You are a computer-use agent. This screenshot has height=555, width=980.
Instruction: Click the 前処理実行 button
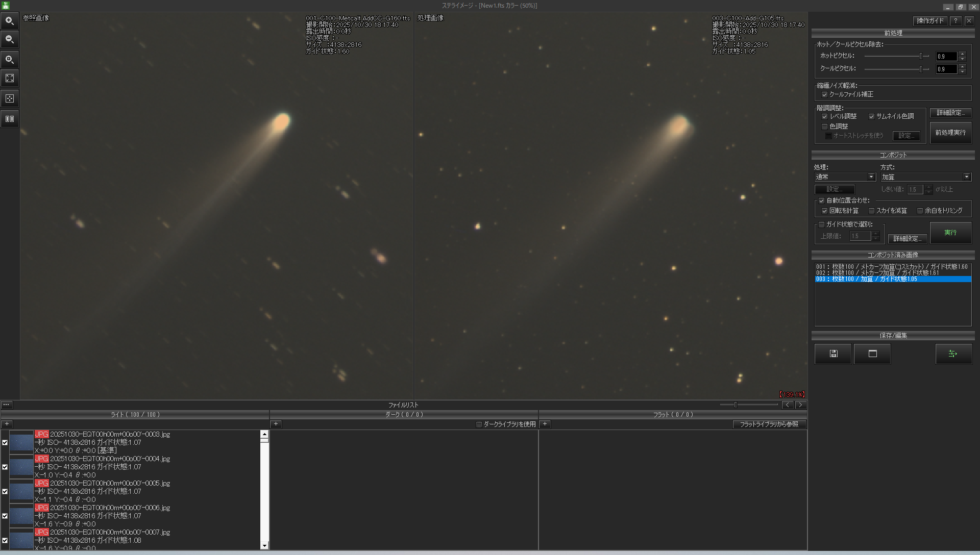point(950,133)
